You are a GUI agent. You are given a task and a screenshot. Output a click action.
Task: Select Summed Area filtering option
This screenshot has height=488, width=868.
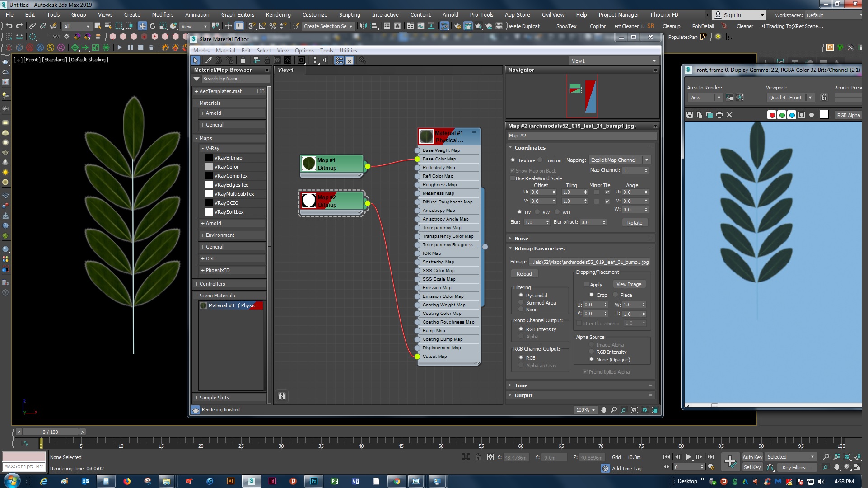[x=521, y=303]
